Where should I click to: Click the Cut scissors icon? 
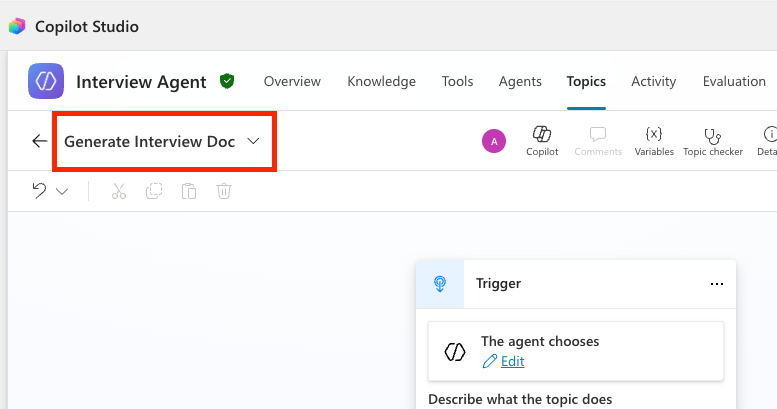pyautogui.click(x=119, y=191)
